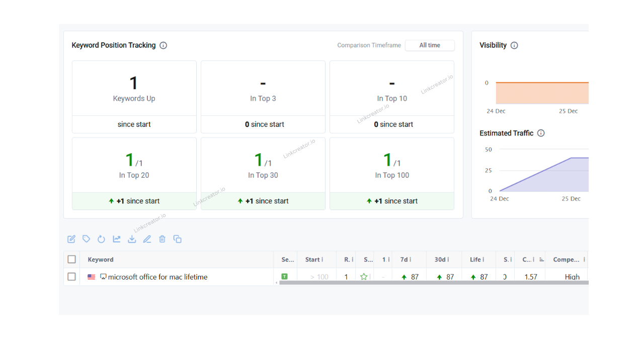644x339 pixels.
Task: Click the pencil rename icon
Action: (147, 239)
